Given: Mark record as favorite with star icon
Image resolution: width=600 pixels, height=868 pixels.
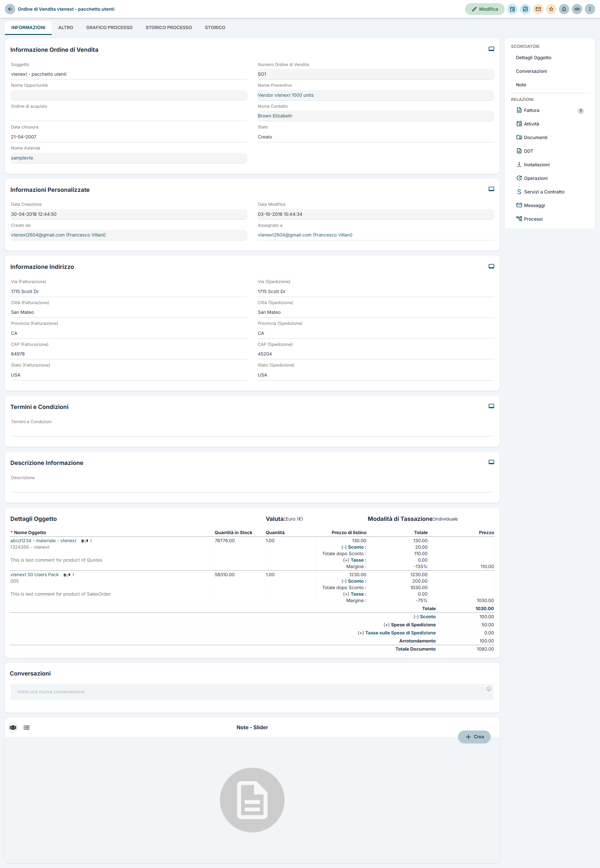Looking at the screenshot, I should [551, 9].
